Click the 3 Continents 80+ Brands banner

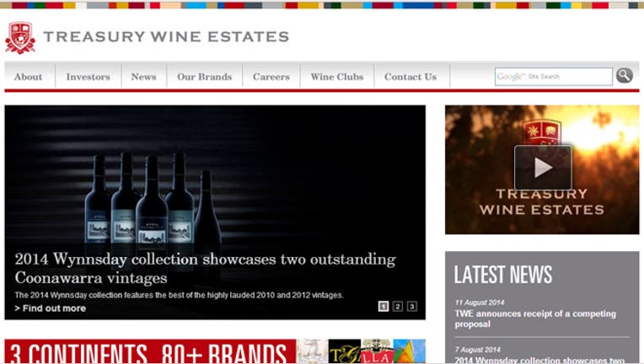(x=150, y=351)
